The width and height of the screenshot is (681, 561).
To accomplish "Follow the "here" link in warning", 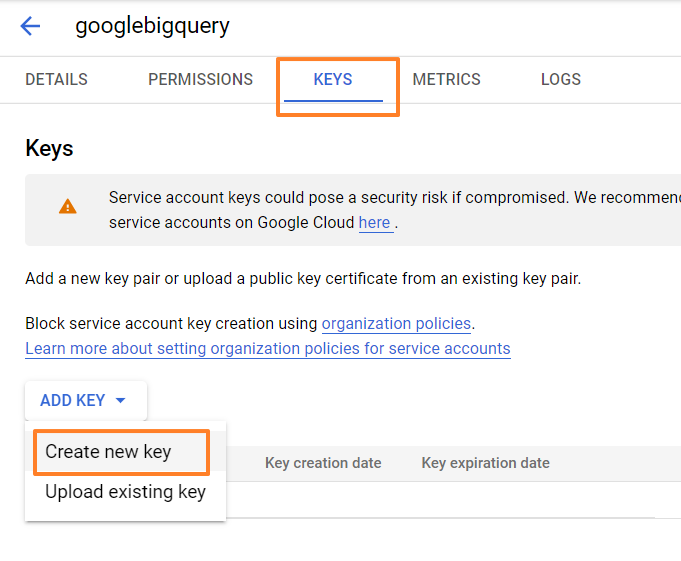I will tap(375, 222).
